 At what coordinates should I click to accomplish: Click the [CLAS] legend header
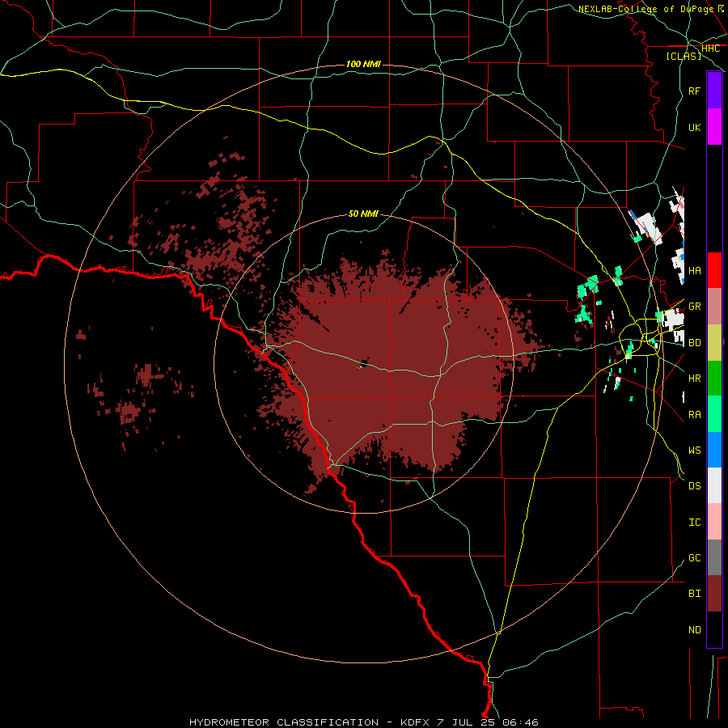[684, 56]
